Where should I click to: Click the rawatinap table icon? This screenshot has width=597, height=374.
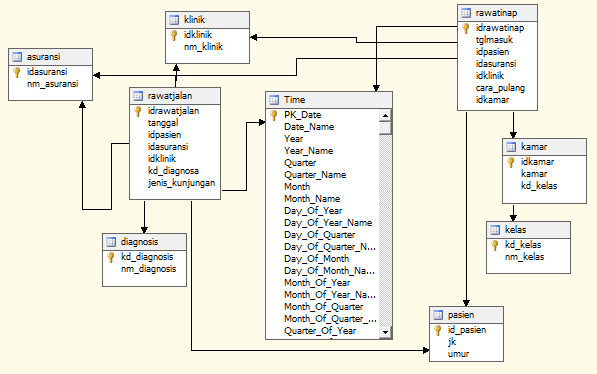pyautogui.click(x=466, y=13)
